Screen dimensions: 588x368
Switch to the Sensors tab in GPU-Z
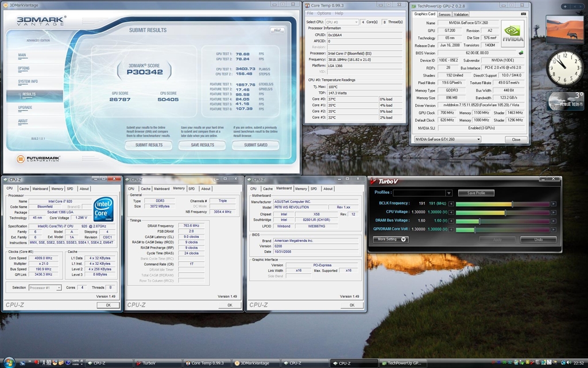tap(444, 14)
